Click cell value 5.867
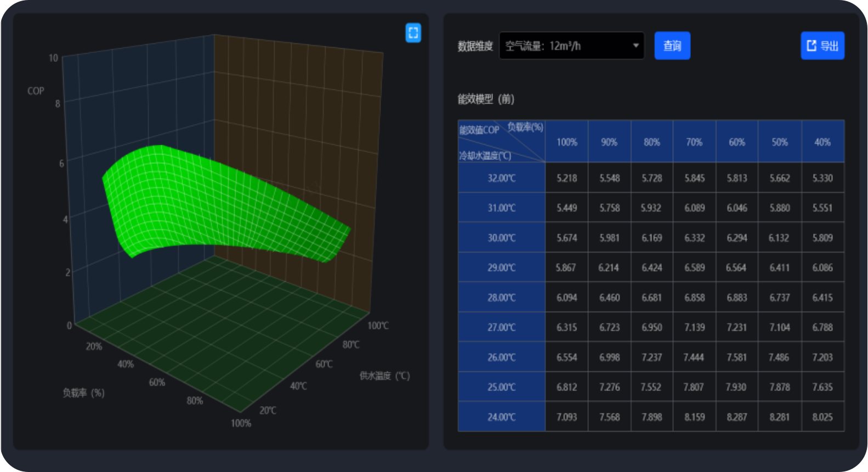The height and width of the screenshot is (472, 868). [x=566, y=268]
